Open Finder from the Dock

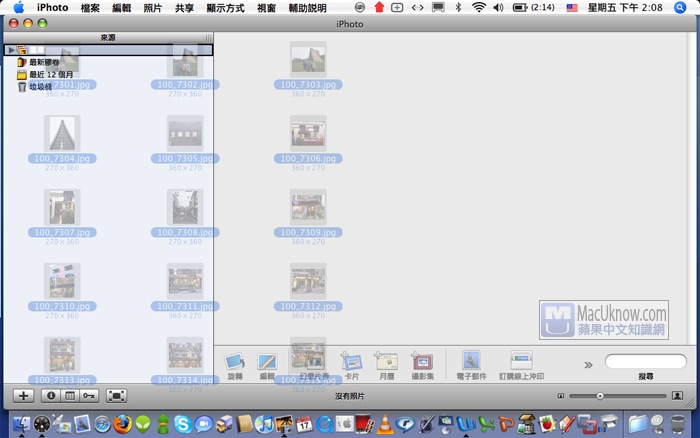pos(21,424)
